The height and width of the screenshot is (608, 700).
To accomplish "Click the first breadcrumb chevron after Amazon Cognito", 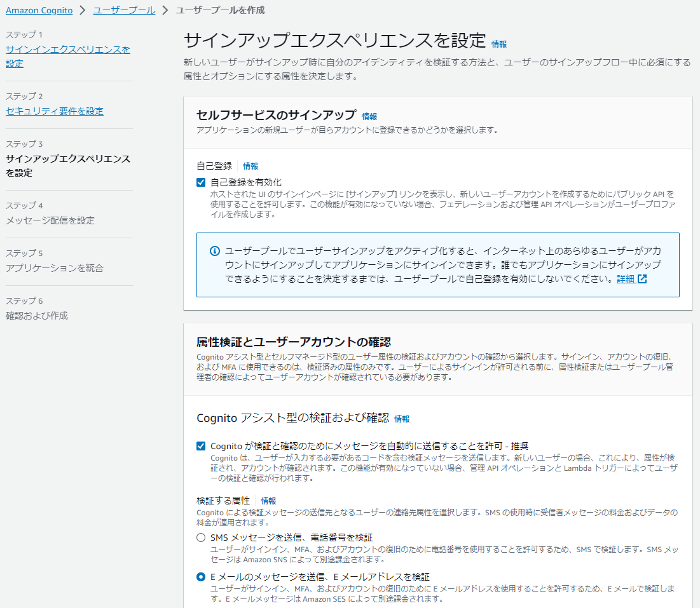I will 83,10.
